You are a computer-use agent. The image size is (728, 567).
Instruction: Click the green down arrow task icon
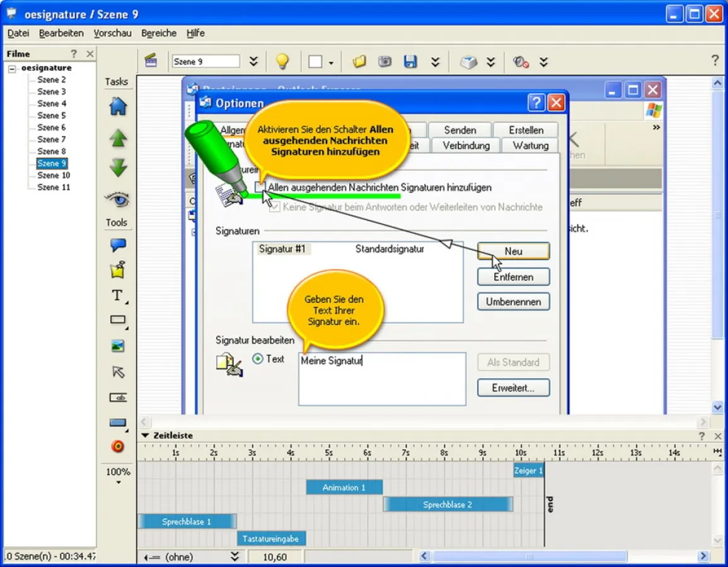(x=118, y=168)
